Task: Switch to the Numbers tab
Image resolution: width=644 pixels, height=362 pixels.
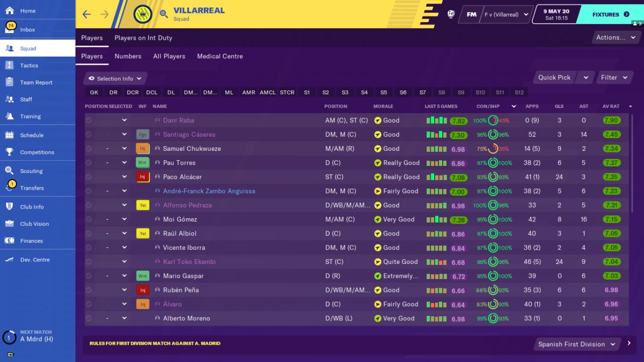Action: [128, 56]
